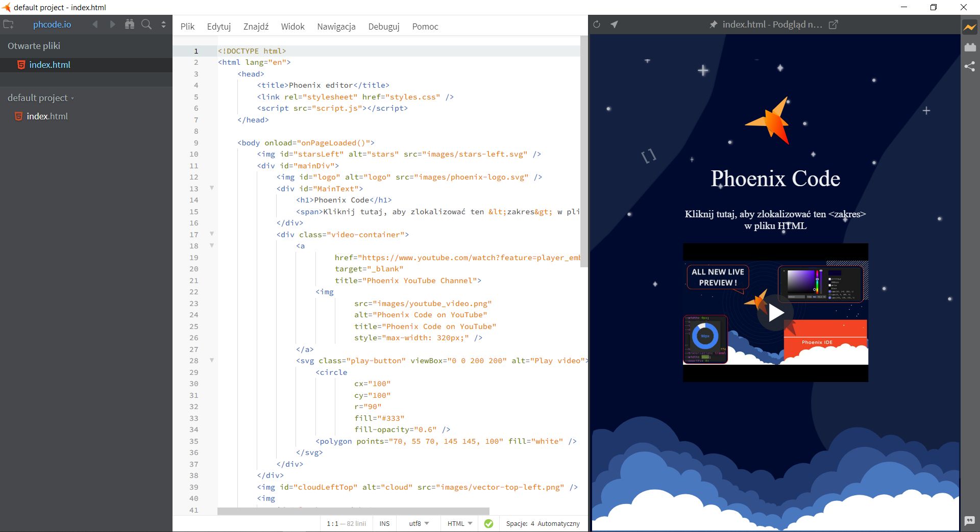
Task: Toggle live preview highlight with the paper-plane icon
Action: [615, 24]
